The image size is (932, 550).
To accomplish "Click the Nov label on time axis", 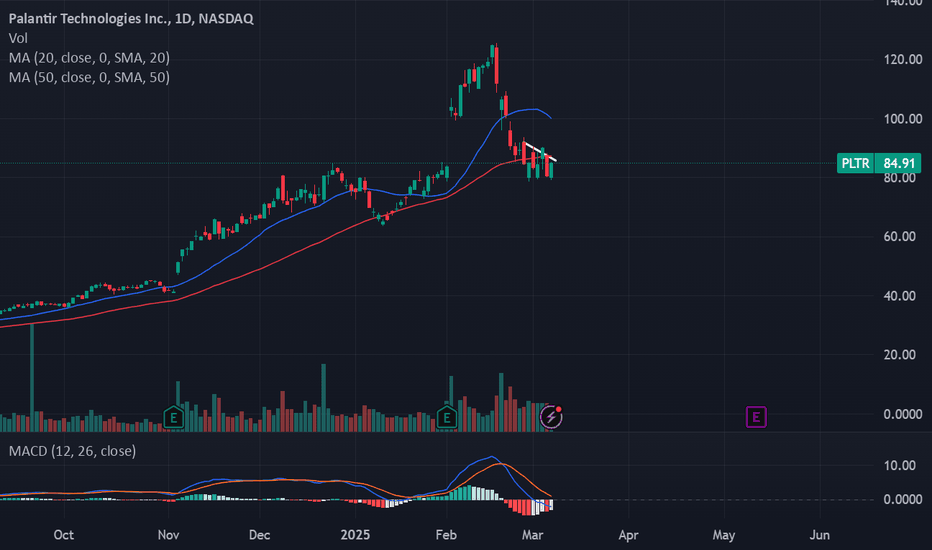I will 169,535.
